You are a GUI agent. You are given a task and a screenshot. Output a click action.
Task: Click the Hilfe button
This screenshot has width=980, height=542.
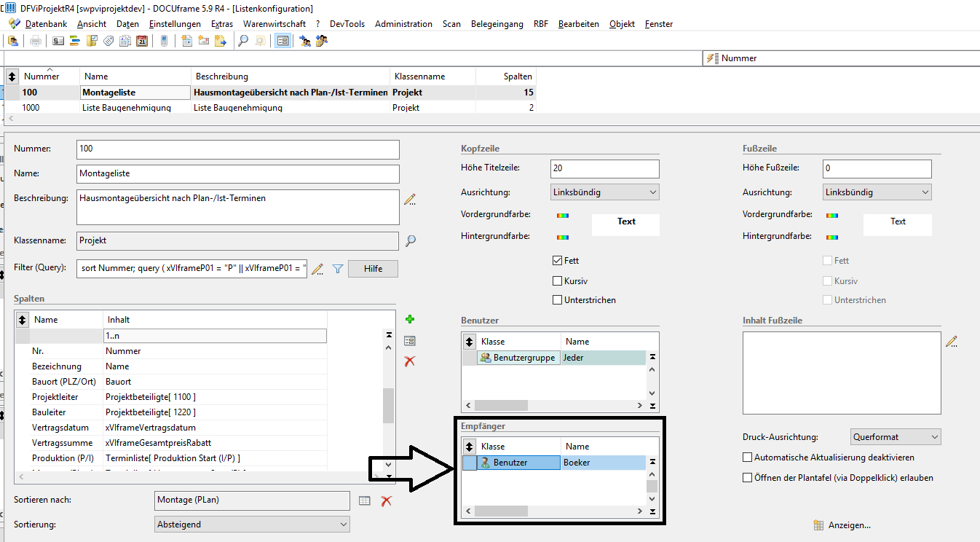click(x=374, y=269)
